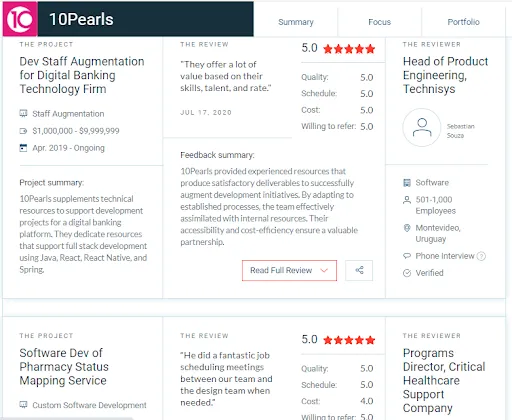Click the 'Sebastian Souza' reviewer name
The image size is (512, 420).
click(x=460, y=131)
